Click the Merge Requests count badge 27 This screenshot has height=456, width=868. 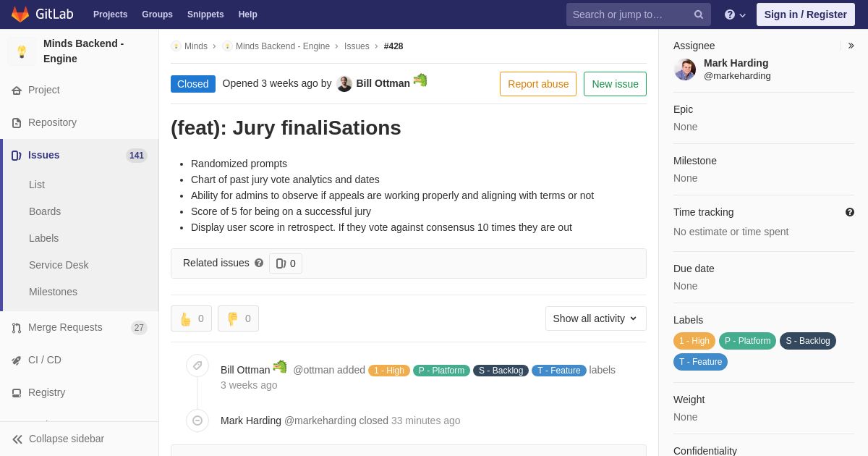pyautogui.click(x=139, y=328)
